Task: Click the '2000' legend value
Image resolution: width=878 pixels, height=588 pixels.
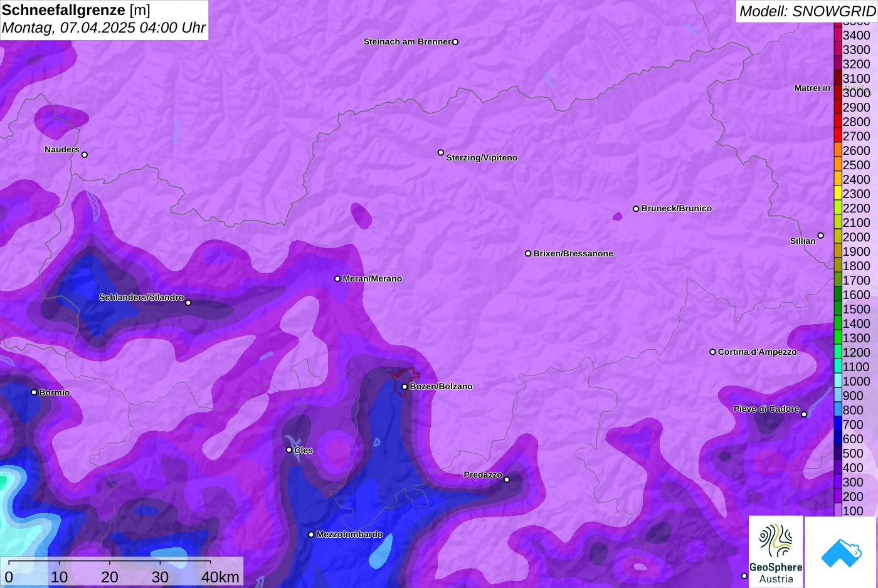Action: click(856, 237)
